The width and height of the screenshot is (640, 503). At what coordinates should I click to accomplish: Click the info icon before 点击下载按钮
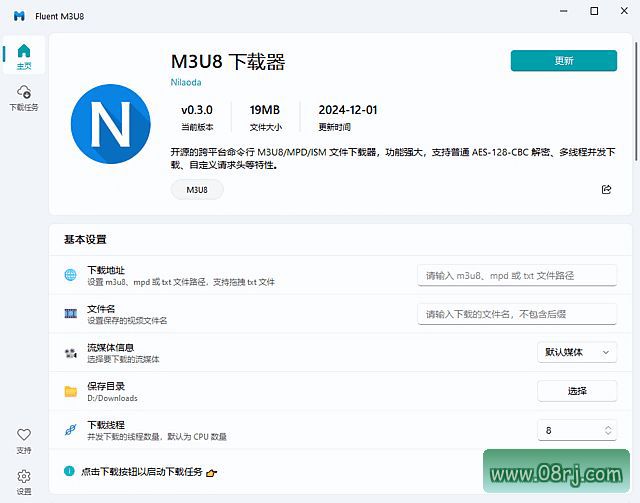coord(69,471)
